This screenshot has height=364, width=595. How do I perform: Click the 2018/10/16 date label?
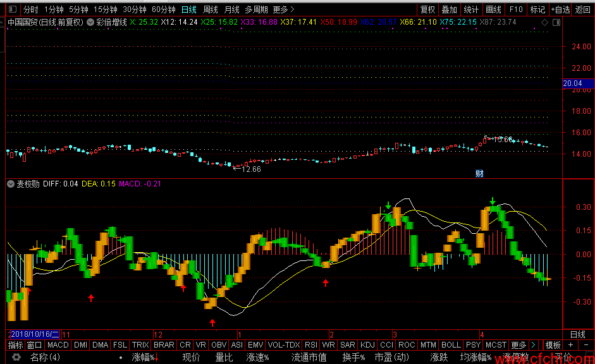coord(35,334)
